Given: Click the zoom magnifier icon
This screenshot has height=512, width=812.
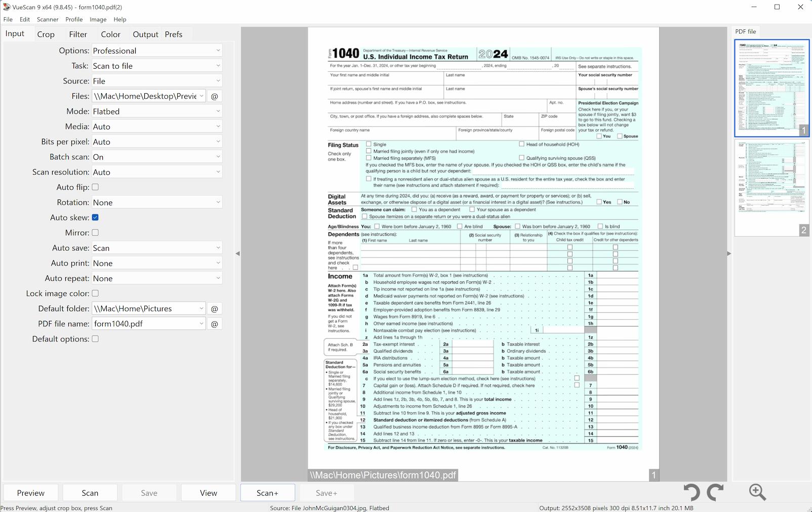Looking at the screenshot, I should coord(757,491).
